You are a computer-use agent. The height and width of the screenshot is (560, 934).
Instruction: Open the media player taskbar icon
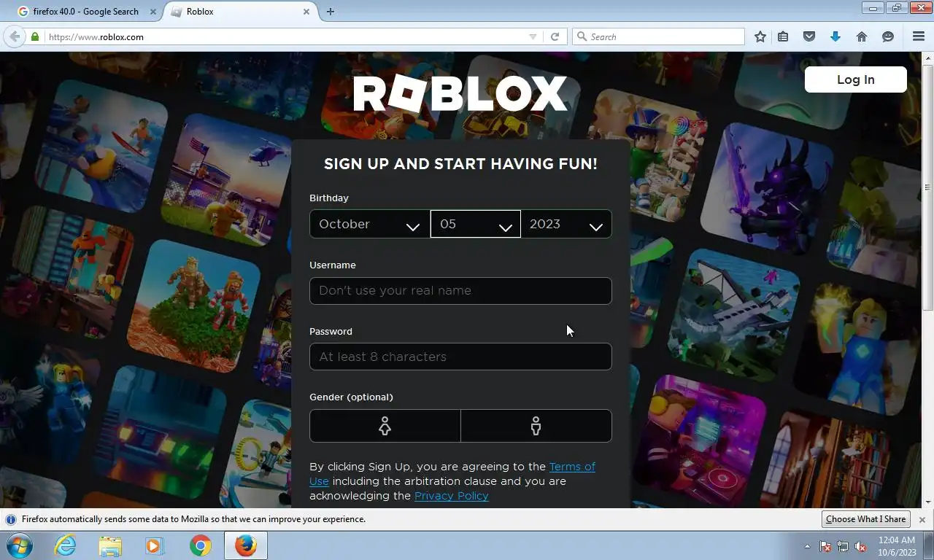tap(155, 545)
